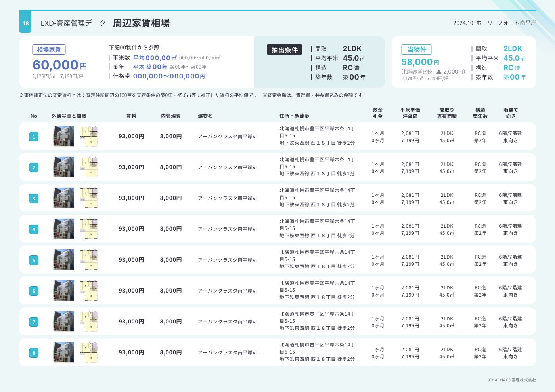This screenshot has width=555, height=392.
Task: Open exterior photo thumbnail in row 7
Action: pyautogui.click(x=63, y=322)
